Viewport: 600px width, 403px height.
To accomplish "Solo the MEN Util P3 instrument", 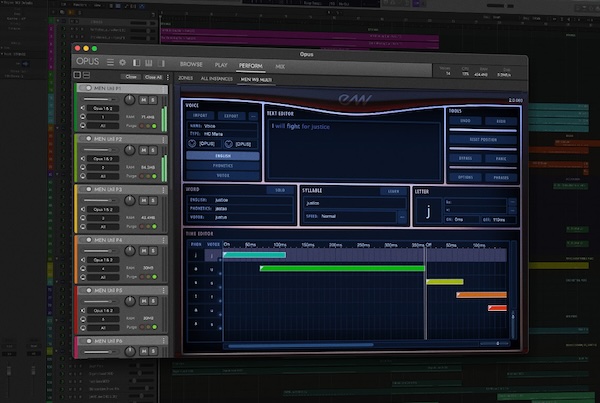I will [x=153, y=201].
